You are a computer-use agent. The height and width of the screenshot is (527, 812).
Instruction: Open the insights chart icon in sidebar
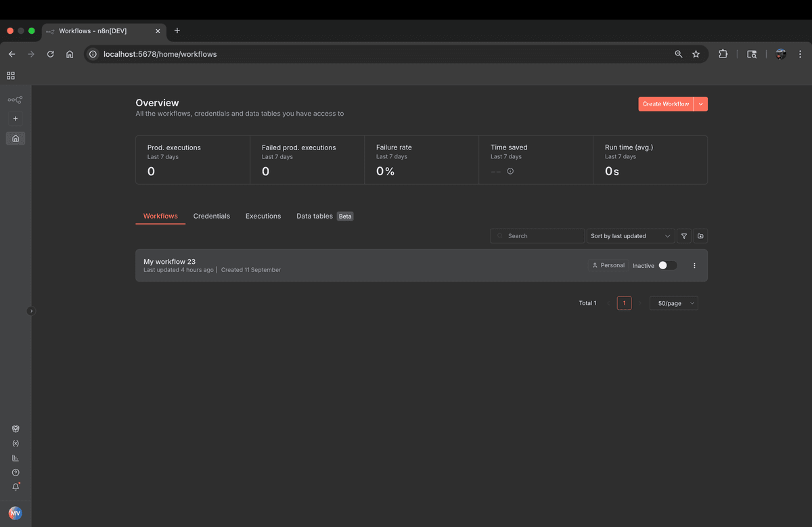tap(15, 458)
